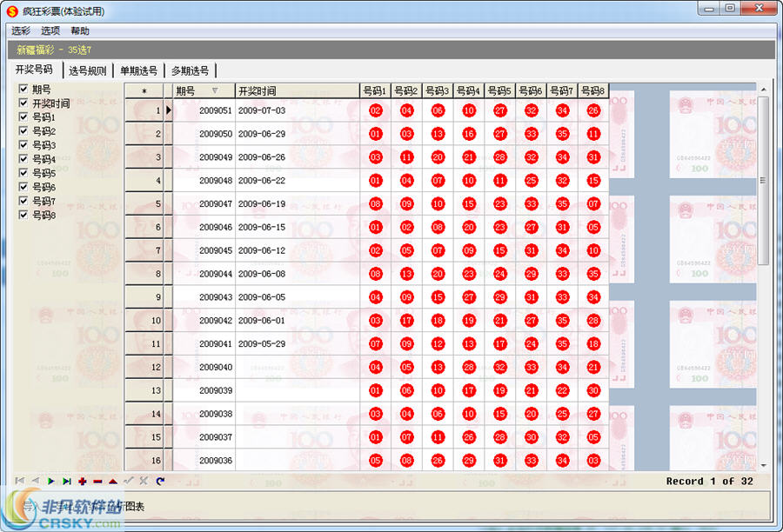Click the grid scrollbar up arrow

click(764, 90)
